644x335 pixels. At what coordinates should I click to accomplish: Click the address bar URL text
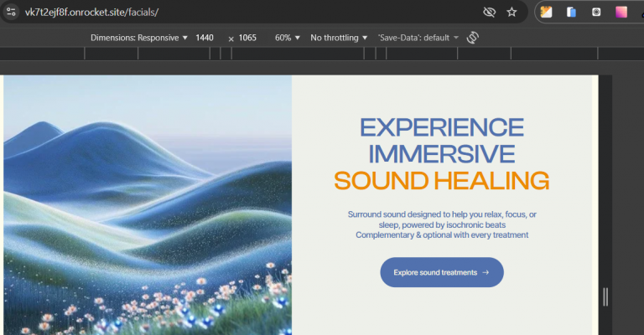click(x=91, y=12)
